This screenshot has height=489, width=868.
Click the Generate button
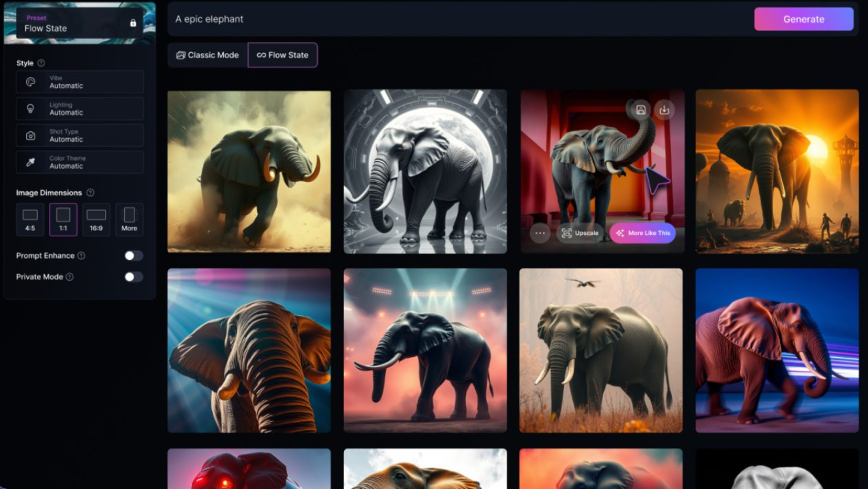pyautogui.click(x=803, y=19)
